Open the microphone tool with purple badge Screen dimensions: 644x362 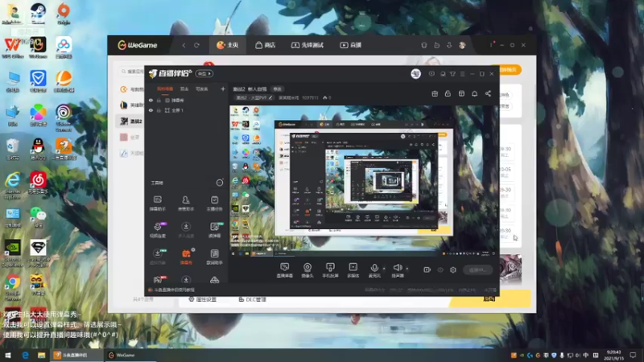pos(158,230)
